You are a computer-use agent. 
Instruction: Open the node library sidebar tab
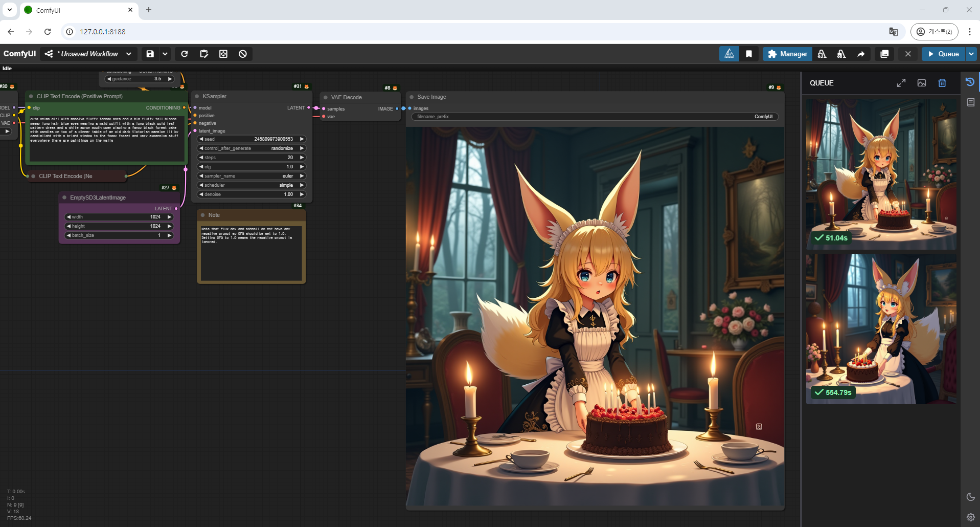point(970,102)
